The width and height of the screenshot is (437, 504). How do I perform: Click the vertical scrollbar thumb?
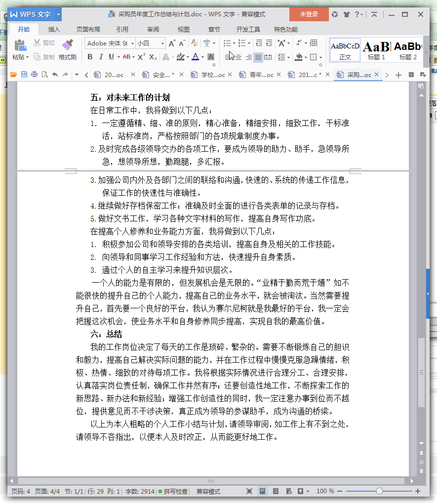point(421,372)
